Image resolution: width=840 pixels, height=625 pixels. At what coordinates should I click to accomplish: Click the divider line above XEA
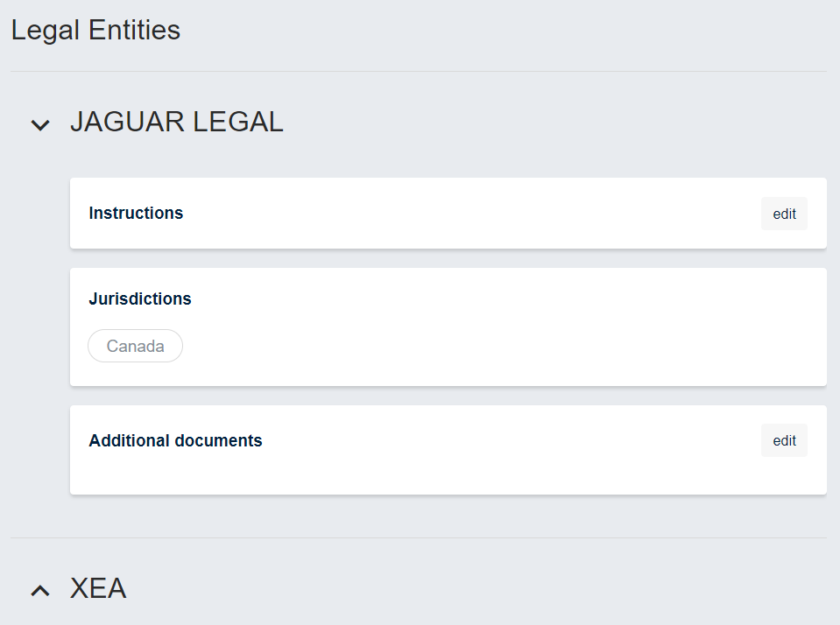click(419, 537)
